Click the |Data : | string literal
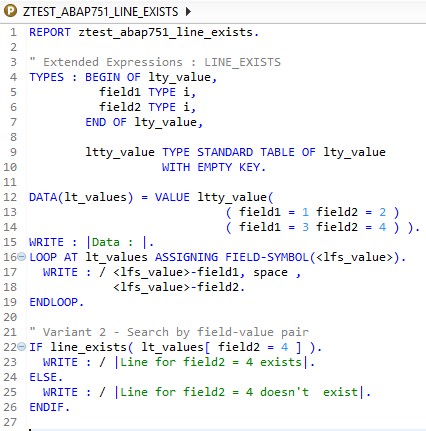This screenshot has width=426, height=431. click(116, 242)
